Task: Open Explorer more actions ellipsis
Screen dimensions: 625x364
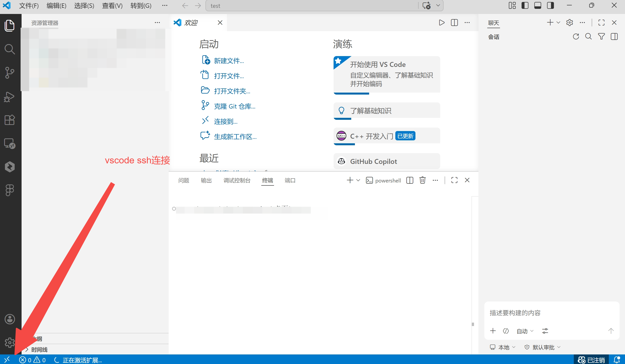Action: click(157, 23)
